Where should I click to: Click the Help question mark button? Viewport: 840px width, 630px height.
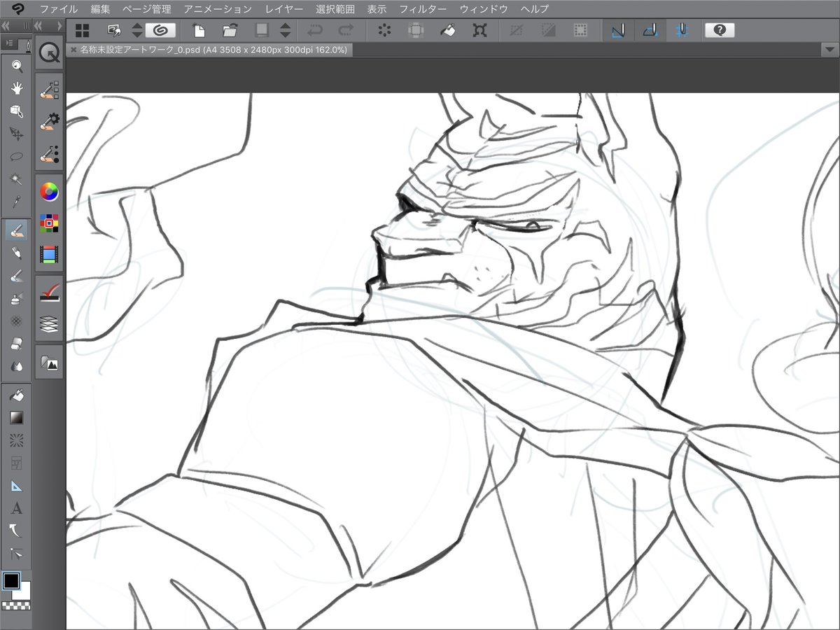(x=720, y=30)
